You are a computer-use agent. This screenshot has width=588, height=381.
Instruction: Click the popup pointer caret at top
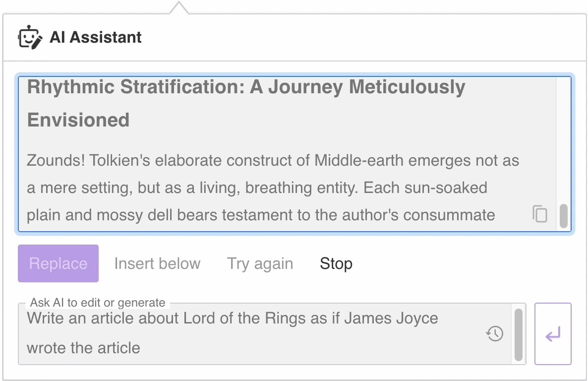(x=178, y=7)
